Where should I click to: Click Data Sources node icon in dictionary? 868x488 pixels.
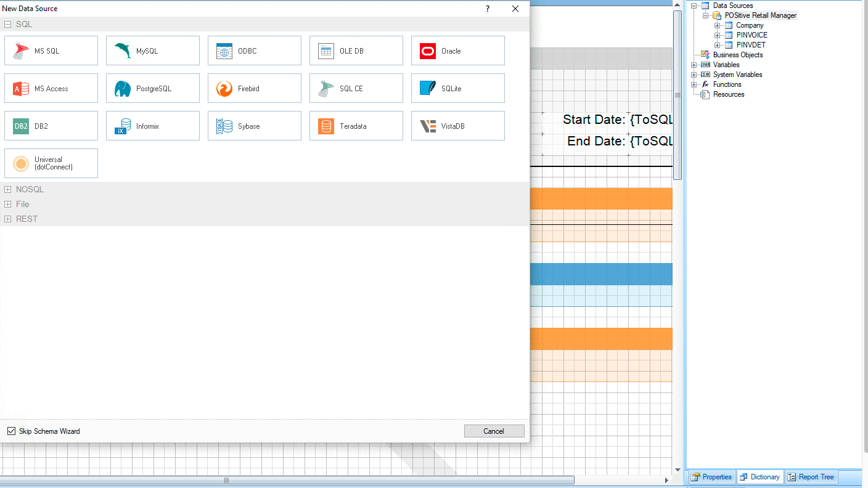click(705, 6)
